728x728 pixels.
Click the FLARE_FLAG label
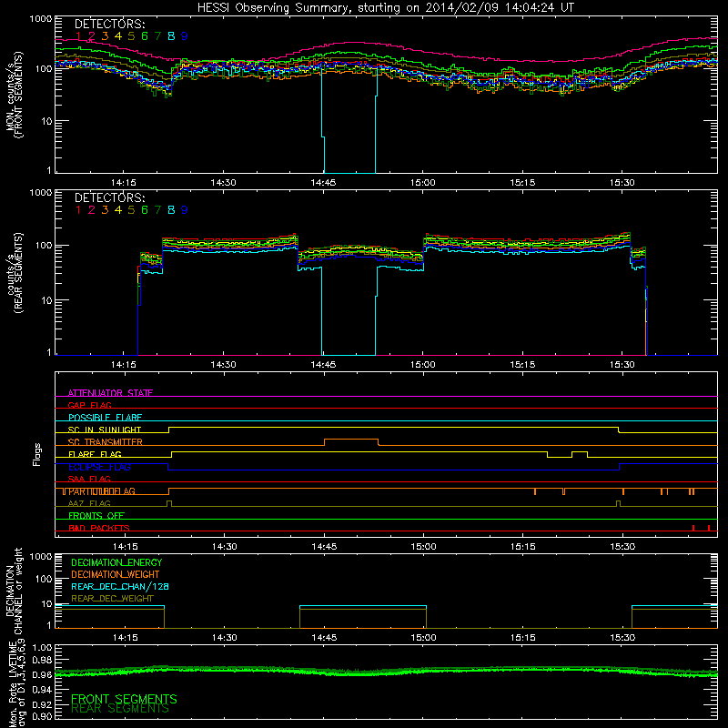(x=95, y=454)
